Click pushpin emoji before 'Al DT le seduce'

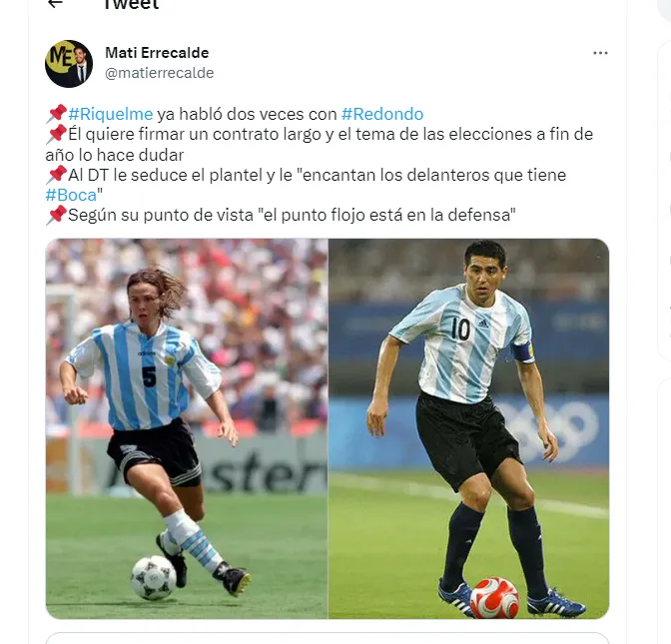tap(57, 175)
